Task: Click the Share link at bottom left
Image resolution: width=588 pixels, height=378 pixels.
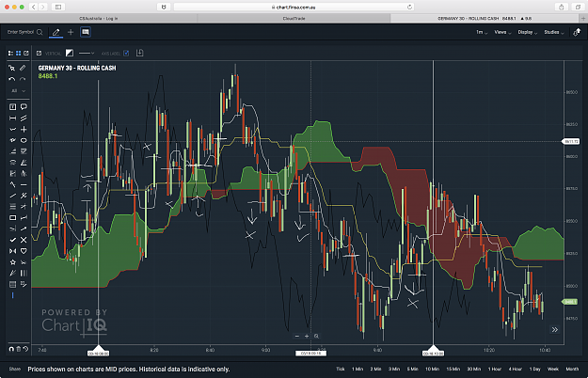Action: click(x=15, y=369)
